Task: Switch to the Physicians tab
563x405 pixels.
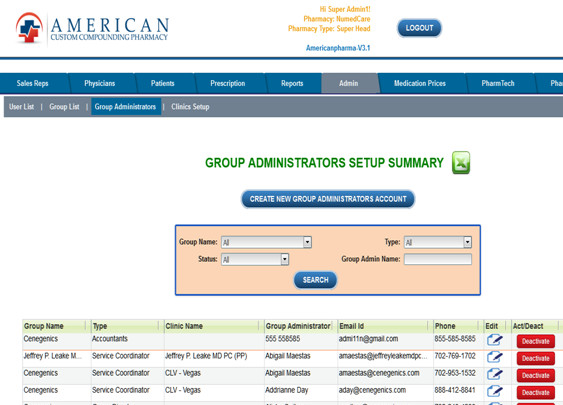Action: pyautogui.click(x=99, y=83)
